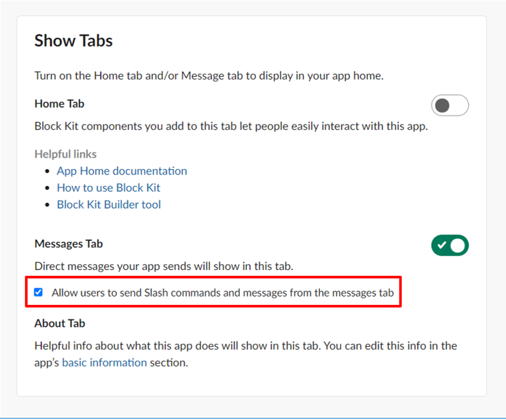506x420 pixels.
Task: Click the white knob of the Messages Tab switch
Action: point(458,246)
